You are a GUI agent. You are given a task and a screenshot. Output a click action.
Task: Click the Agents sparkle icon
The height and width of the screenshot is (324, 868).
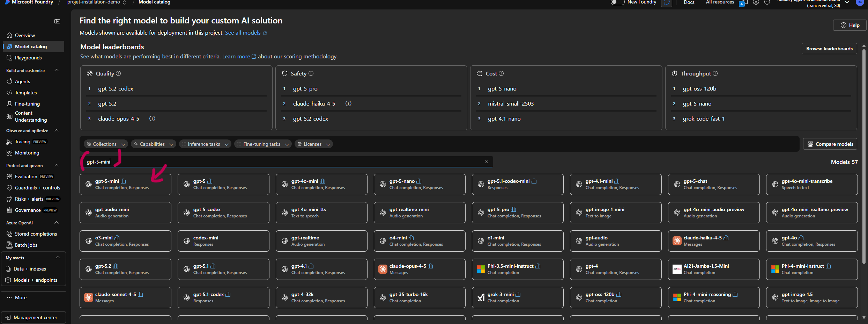pyautogui.click(x=9, y=81)
